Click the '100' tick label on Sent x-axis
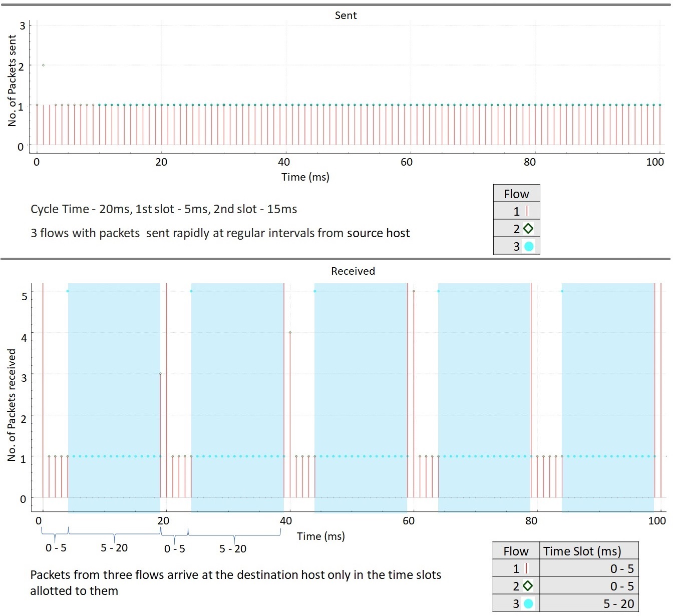This screenshot has width=673, height=616. point(655,162)
